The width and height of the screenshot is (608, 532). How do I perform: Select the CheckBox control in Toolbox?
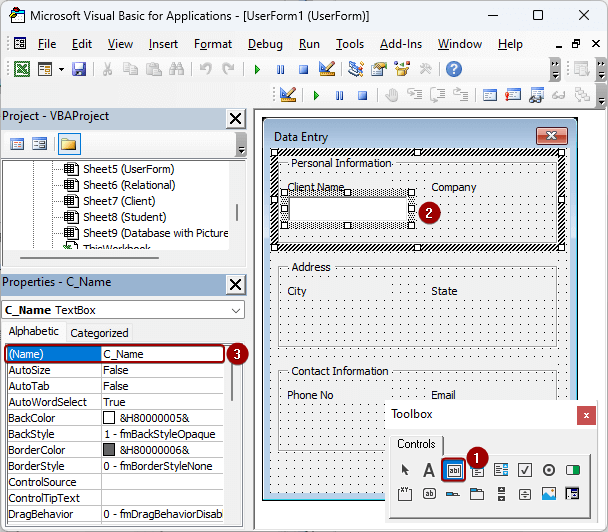coord(525,469)
